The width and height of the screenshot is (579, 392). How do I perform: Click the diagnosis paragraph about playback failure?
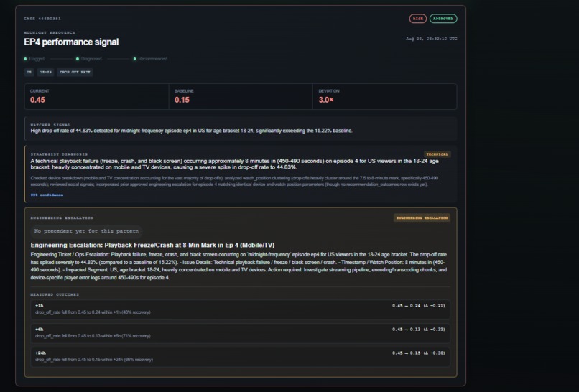click(x=234, y=164)
